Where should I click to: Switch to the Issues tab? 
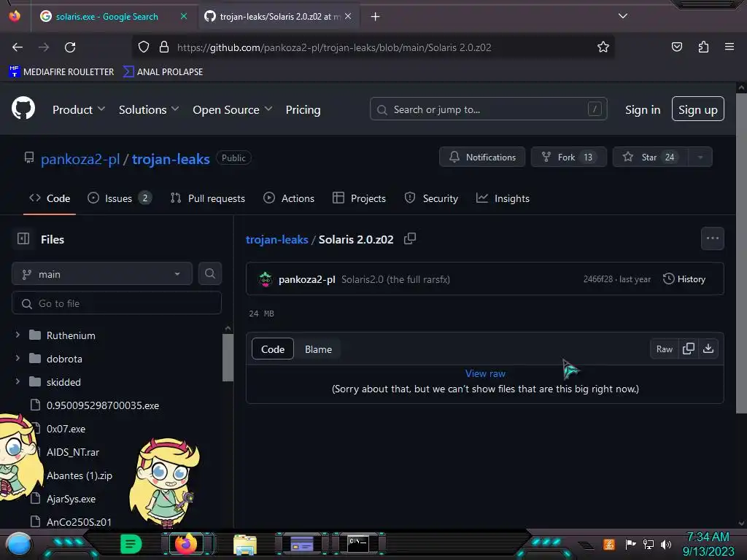tap(120, 198)
